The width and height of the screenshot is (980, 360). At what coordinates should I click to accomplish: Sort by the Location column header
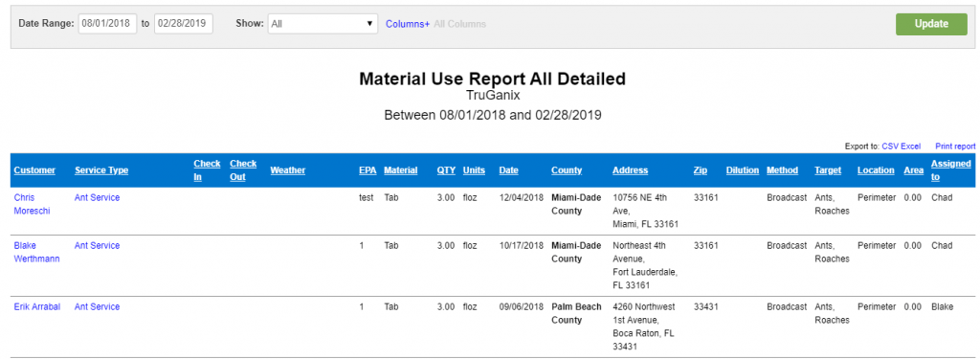[876, 170]
